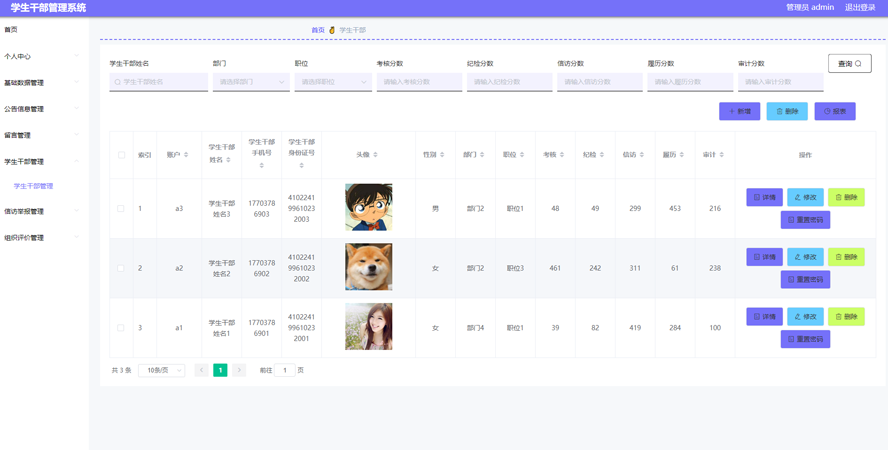
Task: Open the 职位 filter dropdown
Action: pos(333,82)
